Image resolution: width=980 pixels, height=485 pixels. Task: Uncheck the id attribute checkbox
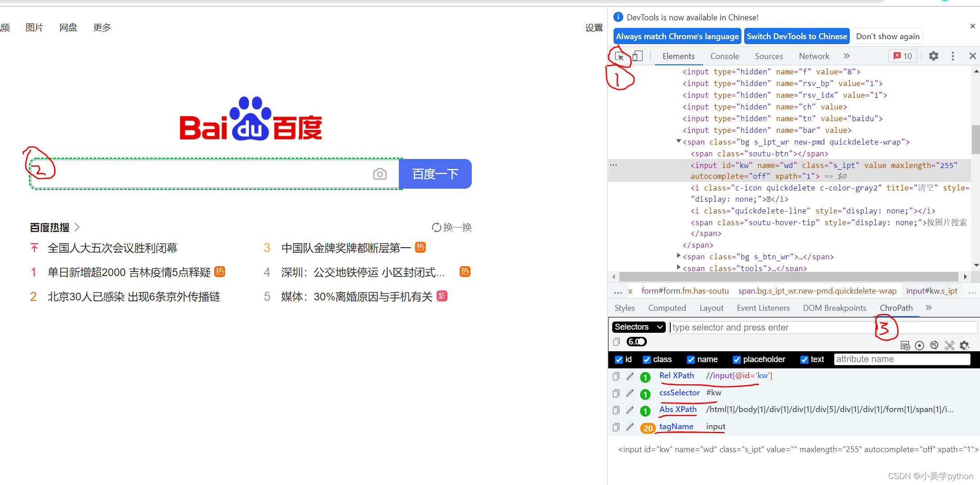pyautogui.click(x=619, y=359)
